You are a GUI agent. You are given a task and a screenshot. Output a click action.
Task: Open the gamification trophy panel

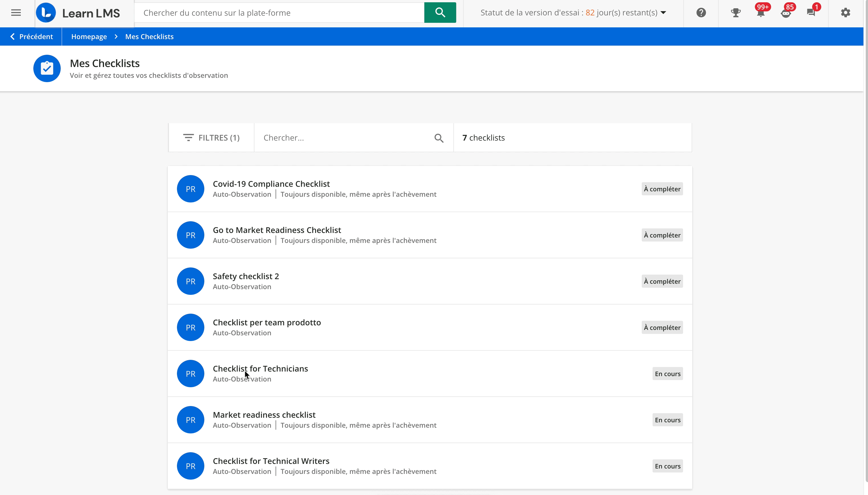[x=735, y=13]
